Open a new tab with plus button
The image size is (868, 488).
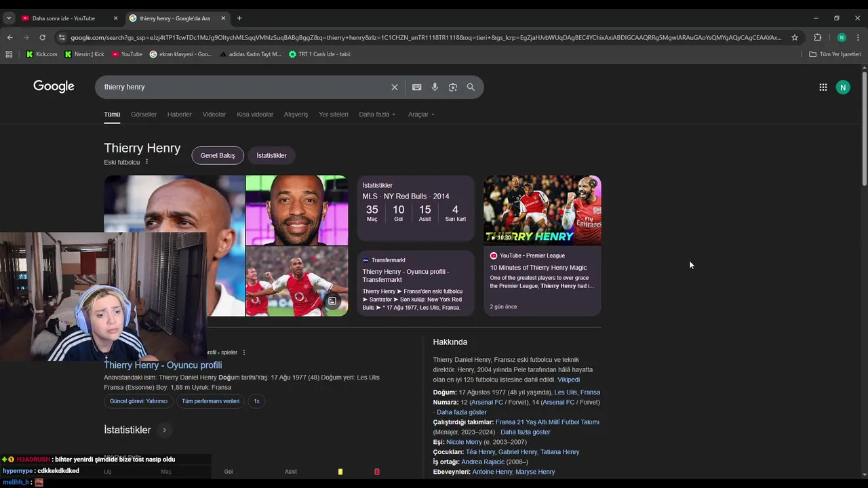[239, 18]
